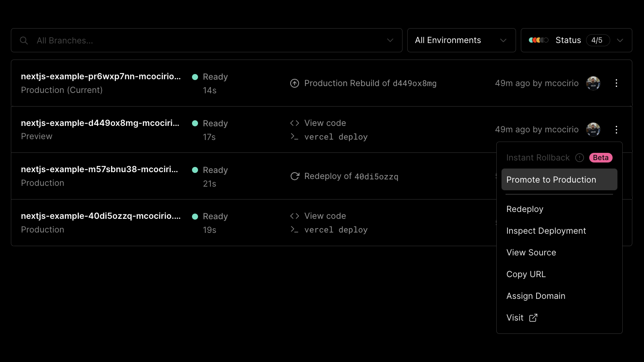Click the Ready status dot on the 14s deployment

pos(196,76)
